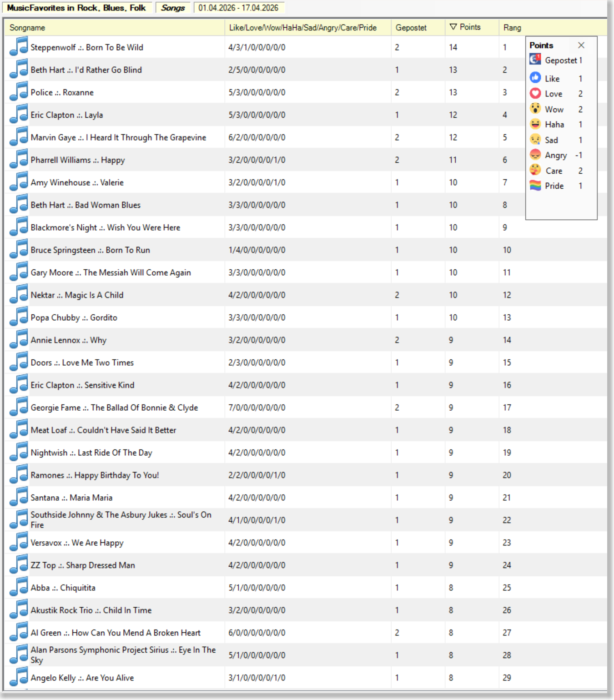The width and height of the screenshot is (614, 700).
Task: Select the date range 01.04.2026 - 17.04.2026 tab
Action: click(x=238, y=8)
